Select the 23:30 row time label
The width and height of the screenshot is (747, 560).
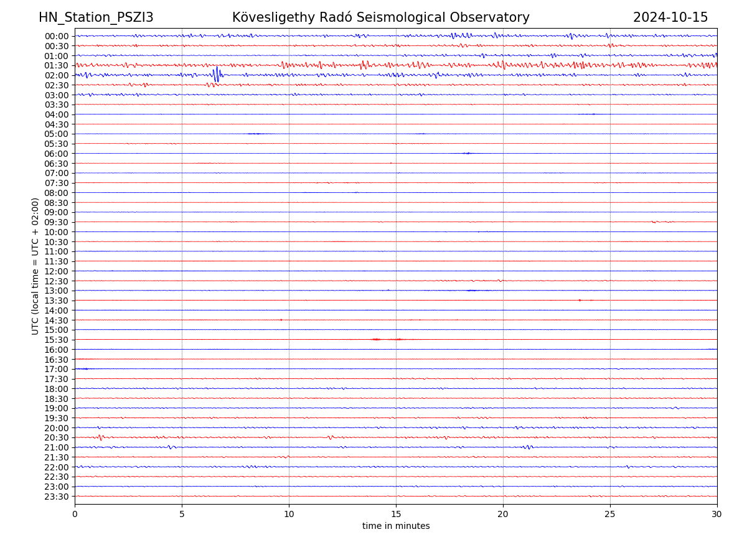[57, 497]
